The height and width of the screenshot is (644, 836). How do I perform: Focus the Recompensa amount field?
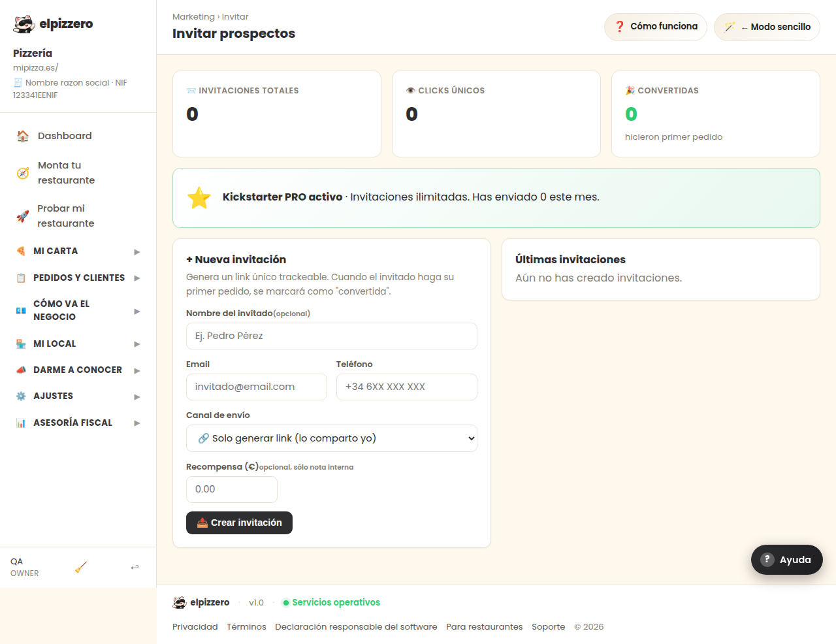coord(232,489)
